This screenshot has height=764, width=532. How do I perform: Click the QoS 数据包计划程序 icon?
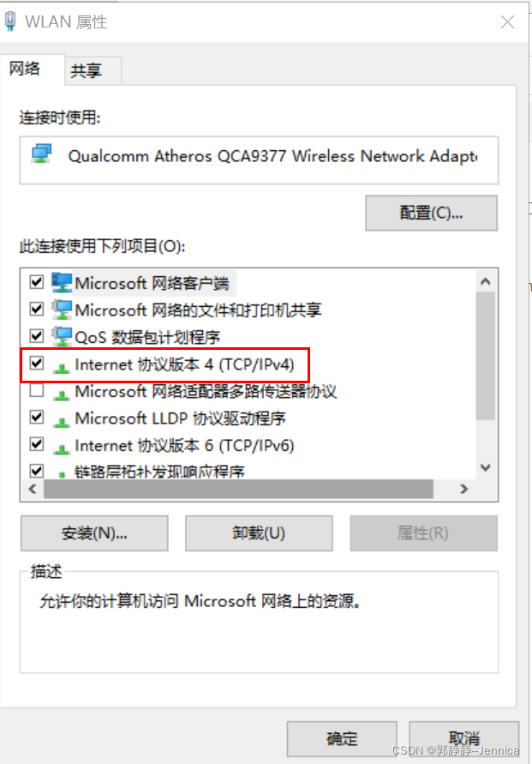click(x=62, y=336)
